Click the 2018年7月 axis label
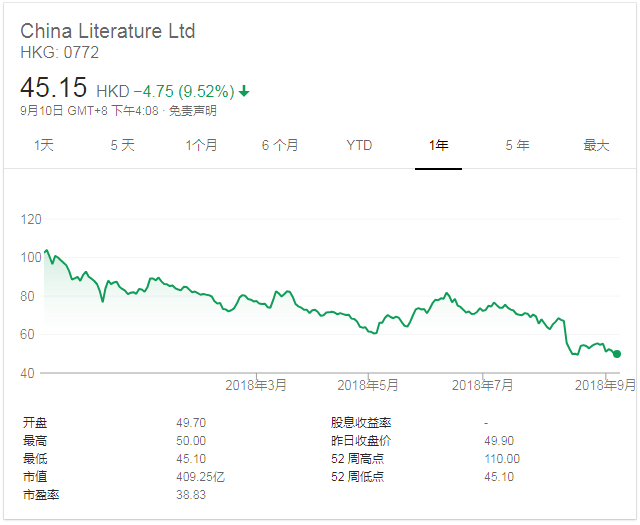 pos(483,384)
